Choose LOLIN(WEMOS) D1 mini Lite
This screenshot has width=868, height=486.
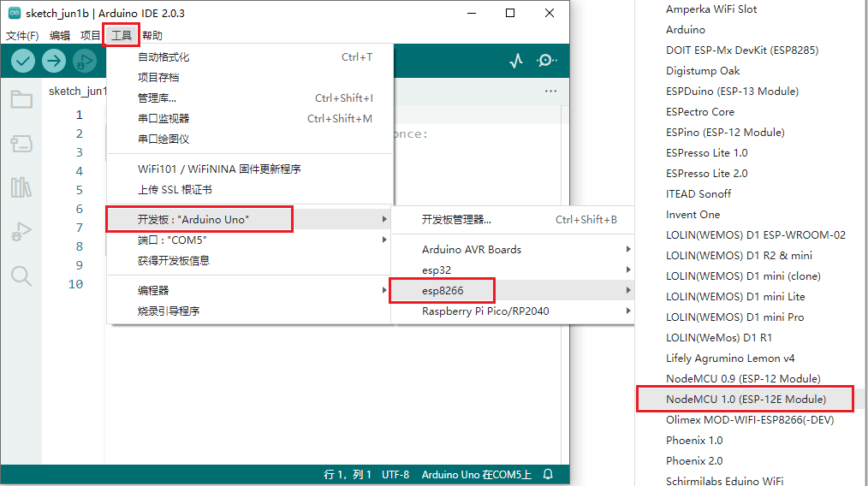pyautogui.click(x=735, y=295)
